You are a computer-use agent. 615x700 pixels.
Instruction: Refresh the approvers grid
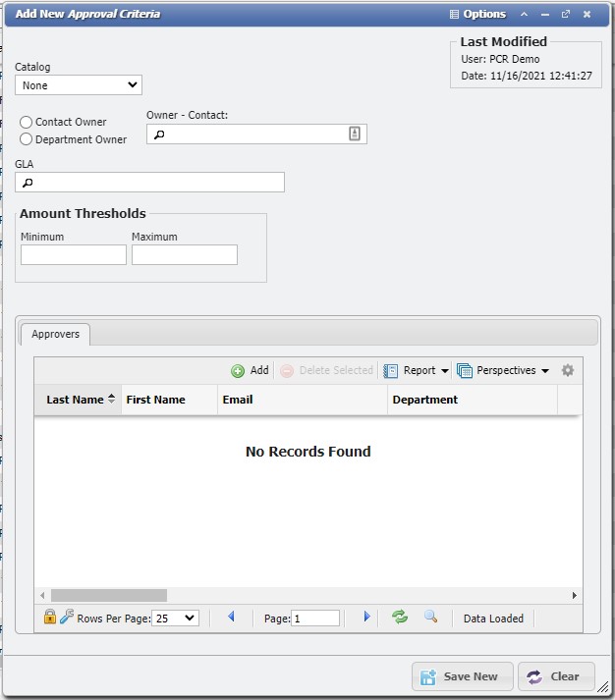click(400, 617)
